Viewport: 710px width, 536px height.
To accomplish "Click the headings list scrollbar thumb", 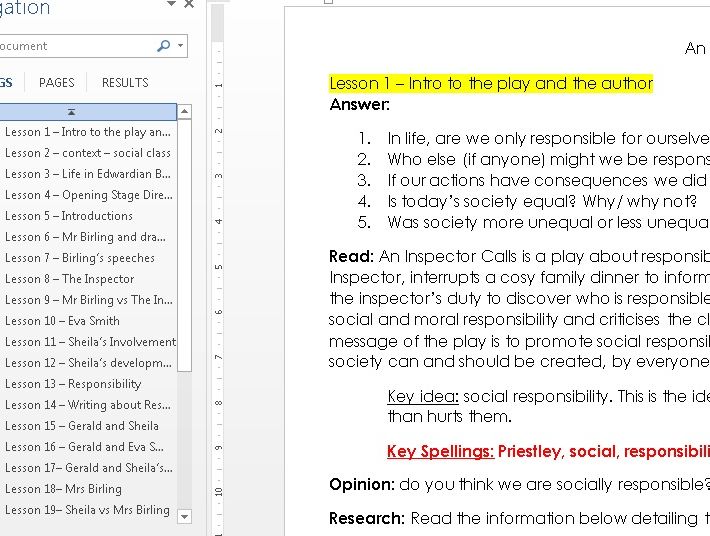I will [184, 244].
